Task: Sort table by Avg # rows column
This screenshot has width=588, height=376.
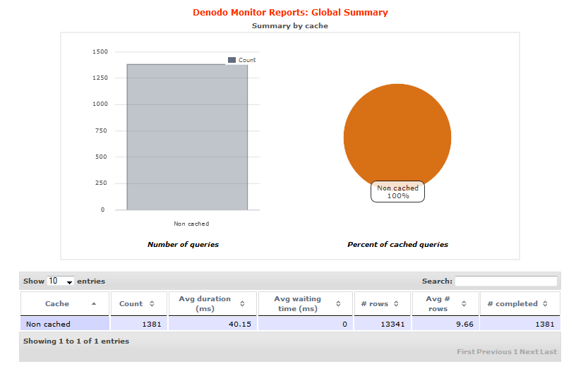Action: (445, 303)
